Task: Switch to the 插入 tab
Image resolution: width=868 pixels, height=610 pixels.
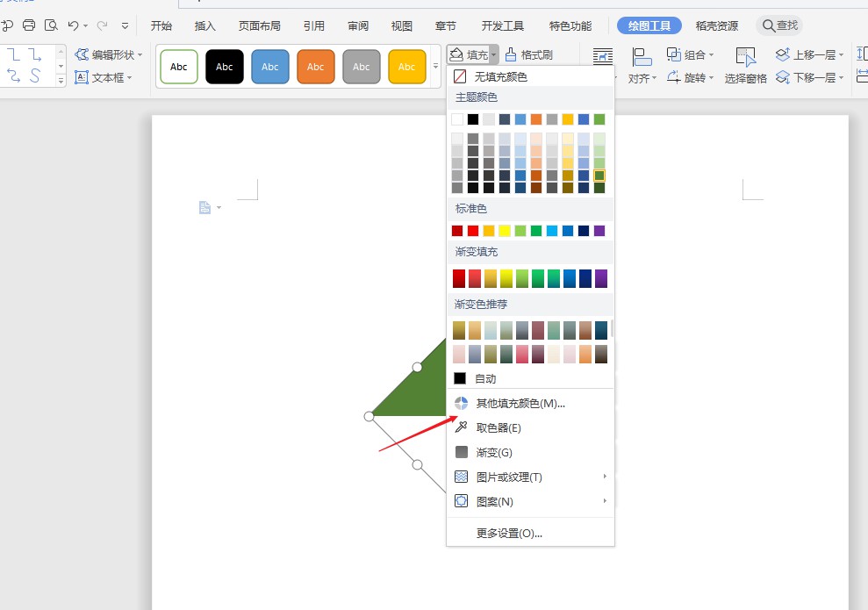Action: click(x=205, y=25)
